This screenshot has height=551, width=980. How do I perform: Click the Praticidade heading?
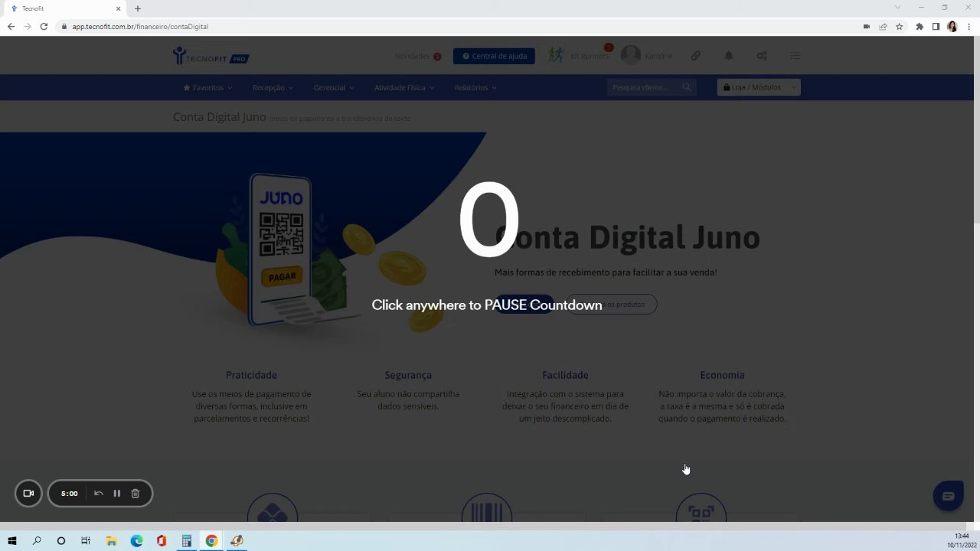[251, 375]
